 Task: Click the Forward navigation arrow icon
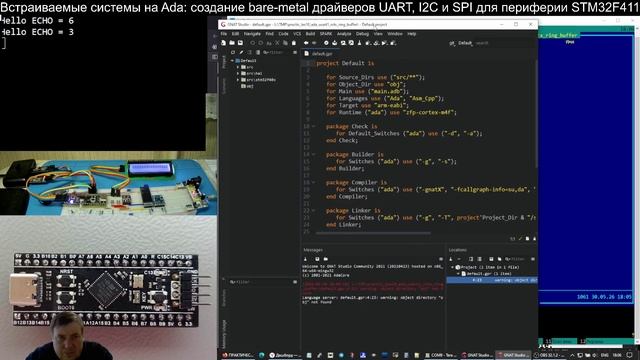[314, 43]
